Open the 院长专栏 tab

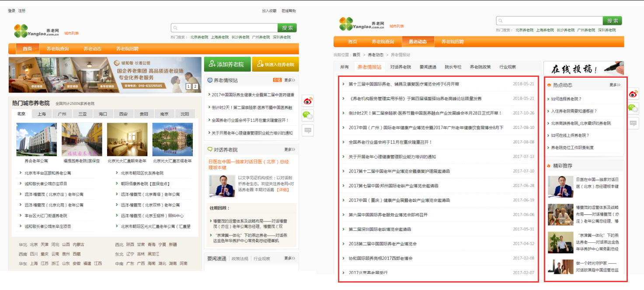(x=453, y=67)
